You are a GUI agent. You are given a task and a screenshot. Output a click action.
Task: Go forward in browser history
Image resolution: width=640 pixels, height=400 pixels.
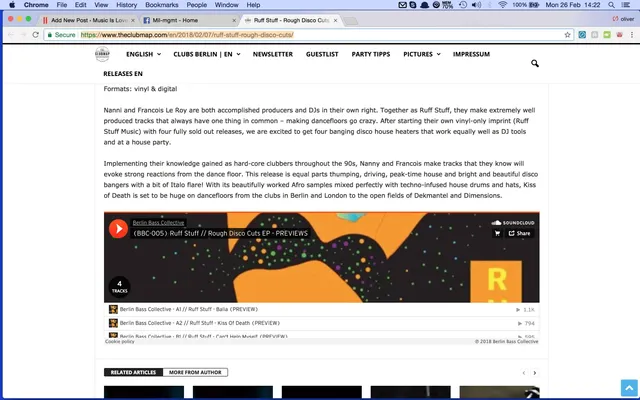(23, 35)
